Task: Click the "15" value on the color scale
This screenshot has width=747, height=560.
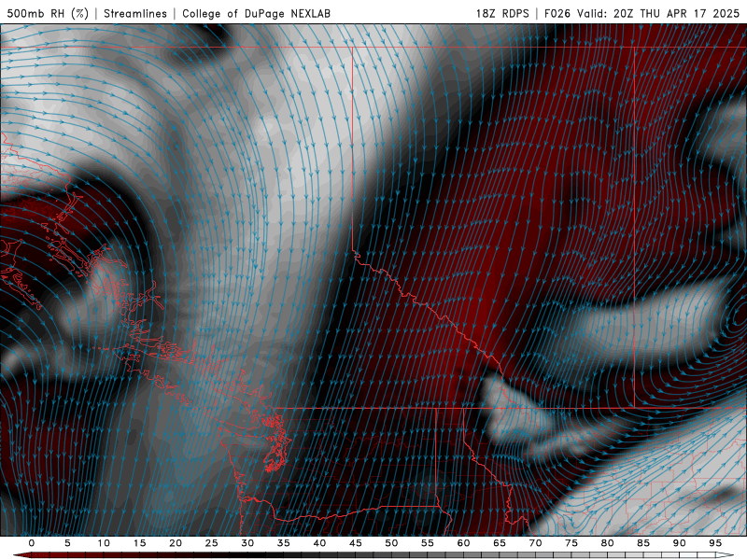Action: click(x=139, y=543)
